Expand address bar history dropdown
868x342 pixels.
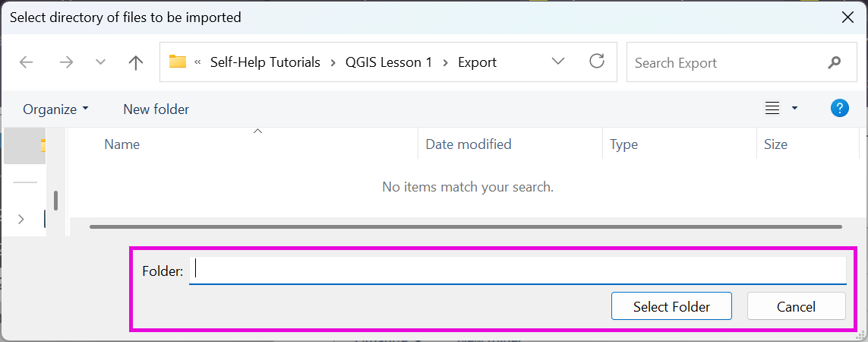tap(558, 62)
